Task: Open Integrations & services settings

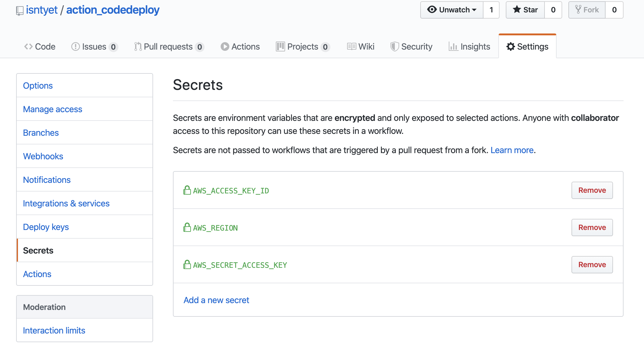Action: 85,203
